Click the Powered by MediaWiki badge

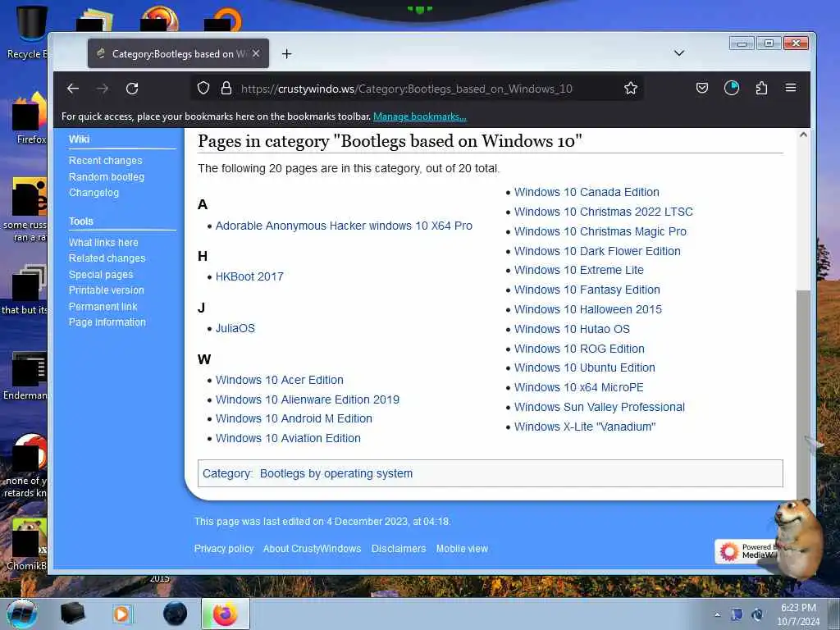point(746,551)
